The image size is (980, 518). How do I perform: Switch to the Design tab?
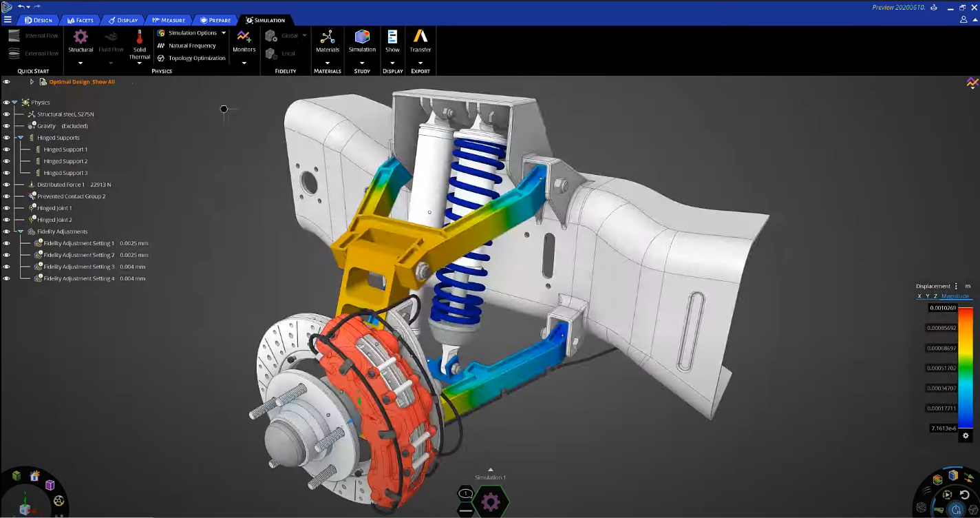click(38, 20)
